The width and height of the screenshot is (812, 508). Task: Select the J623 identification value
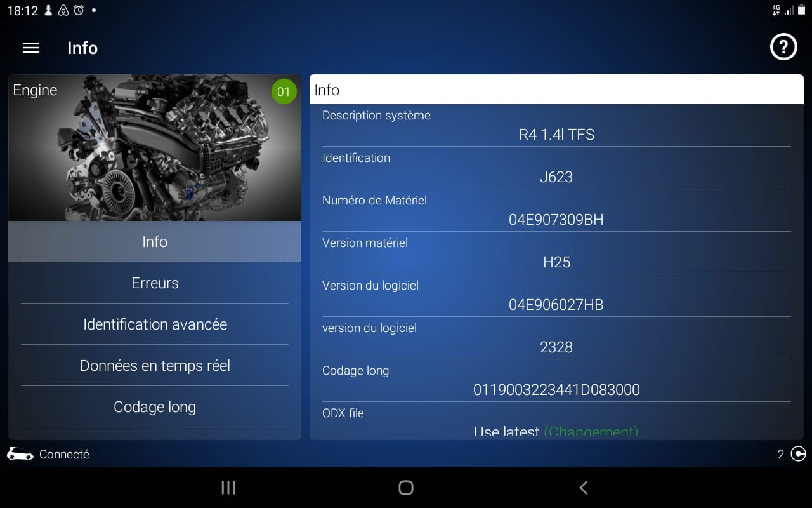click(x=556, y=177)
